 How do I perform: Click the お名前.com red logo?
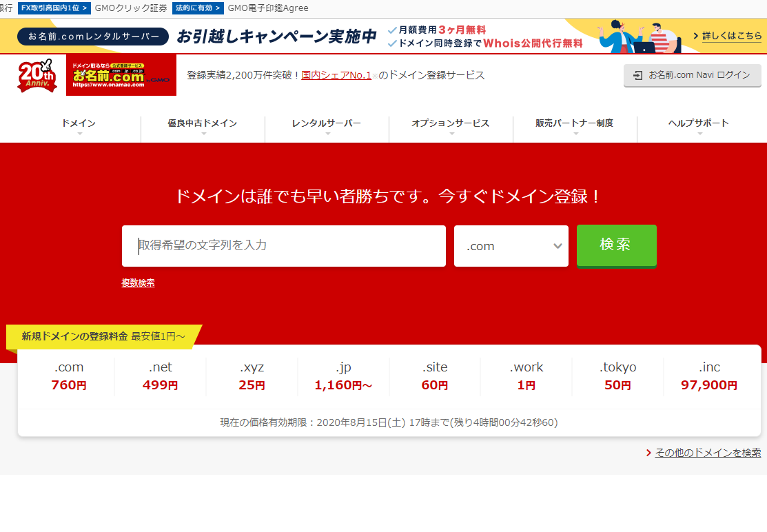point(121,75)
